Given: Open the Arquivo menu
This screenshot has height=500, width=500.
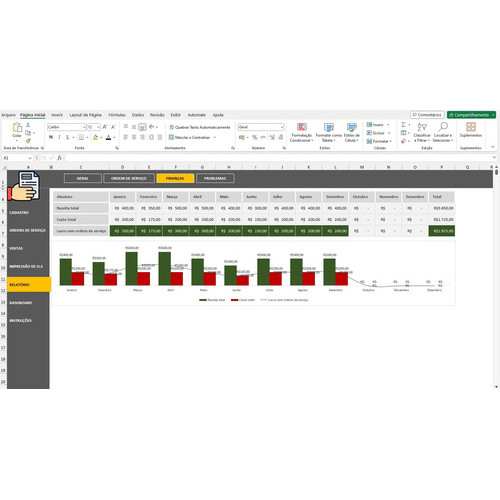Looking at the screenshot, I should point(8,115).
